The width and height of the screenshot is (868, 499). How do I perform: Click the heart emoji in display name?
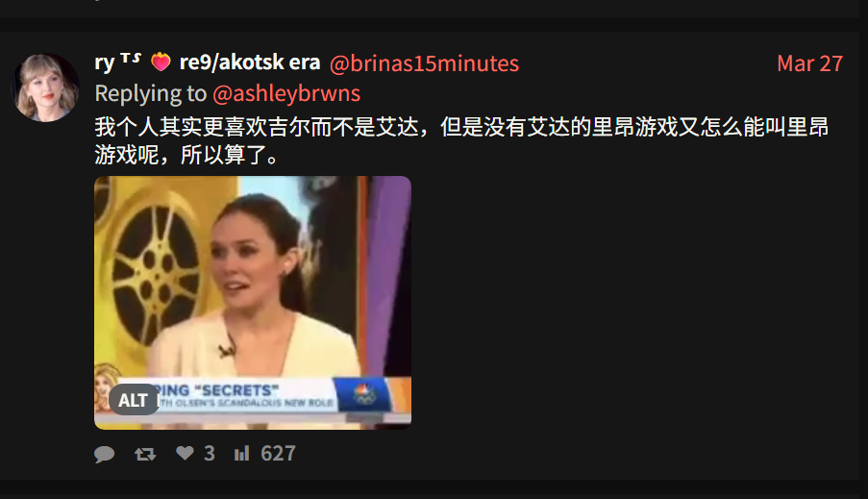(x=161, y=62)
